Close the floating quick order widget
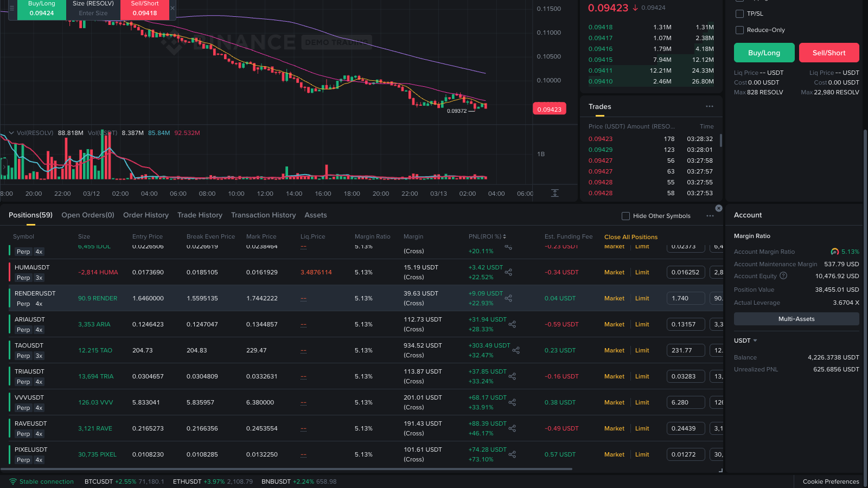 coord(173,8)
